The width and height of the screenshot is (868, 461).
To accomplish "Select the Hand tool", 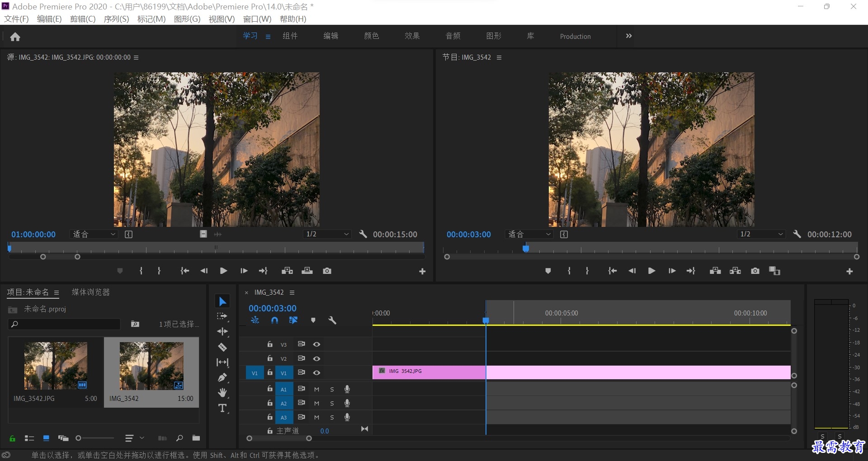I will 222,392.
